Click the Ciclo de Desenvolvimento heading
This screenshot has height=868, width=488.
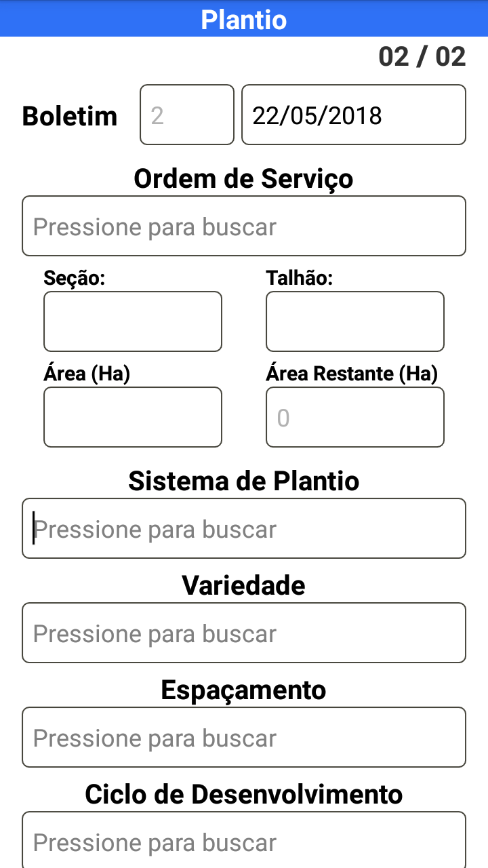coord(243,794)
